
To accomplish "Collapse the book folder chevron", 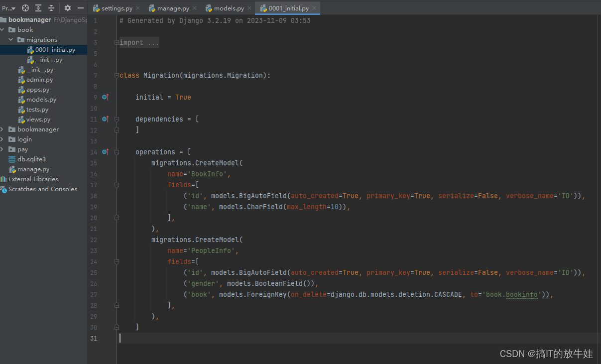I will 2,30.
